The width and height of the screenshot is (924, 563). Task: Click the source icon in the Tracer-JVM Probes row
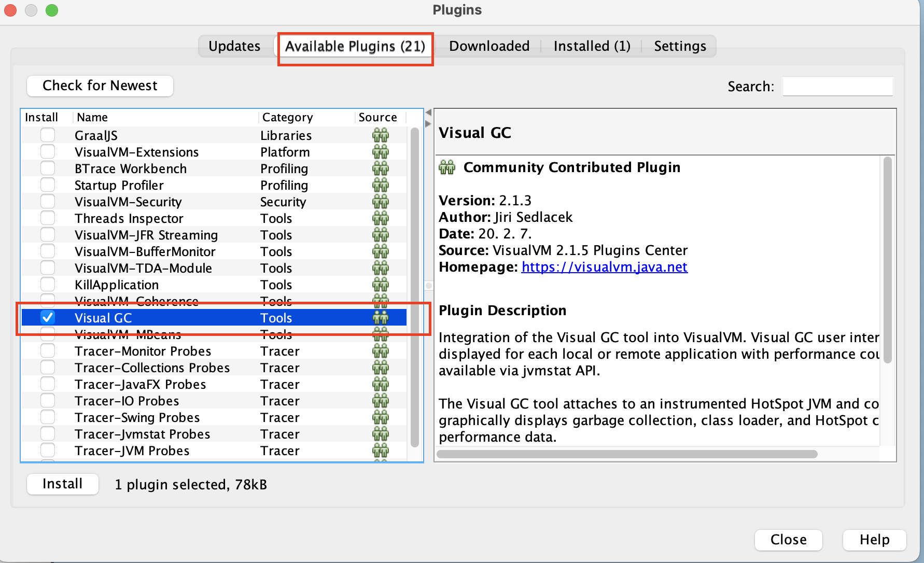point(380,451)
